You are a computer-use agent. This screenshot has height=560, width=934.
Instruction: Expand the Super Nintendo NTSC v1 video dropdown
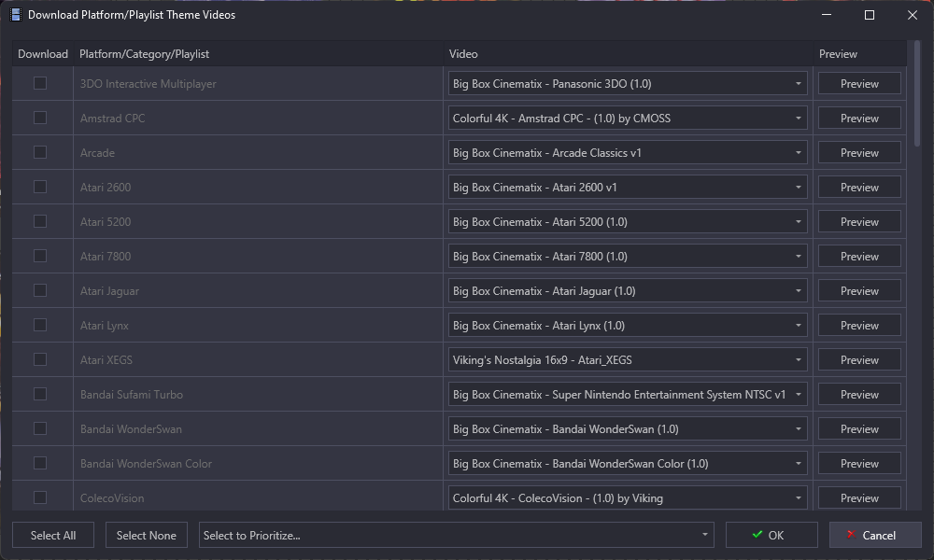(628, 394)
